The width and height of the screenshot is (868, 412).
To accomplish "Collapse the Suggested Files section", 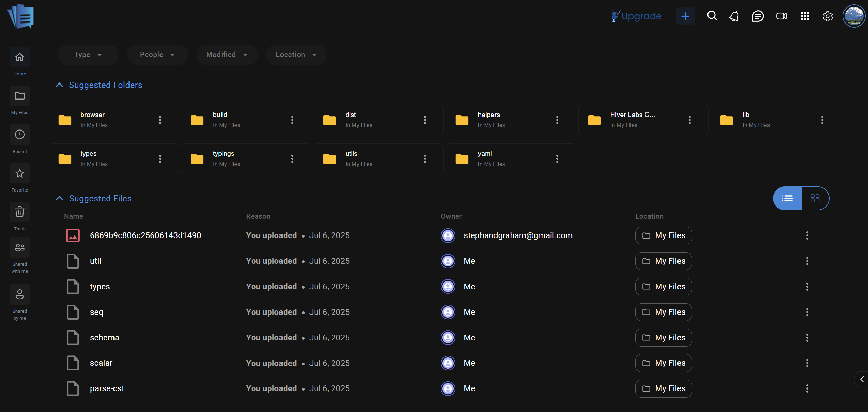I will [59, 198].
